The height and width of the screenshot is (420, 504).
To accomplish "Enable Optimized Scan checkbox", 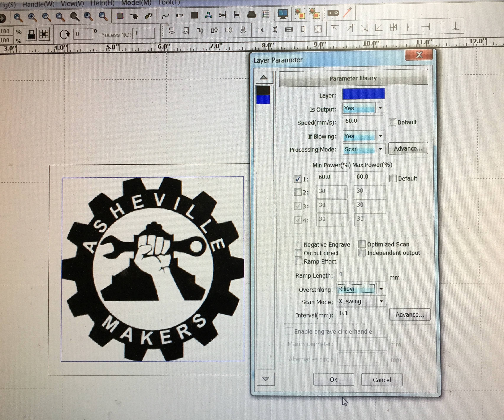I will point(362,244).
